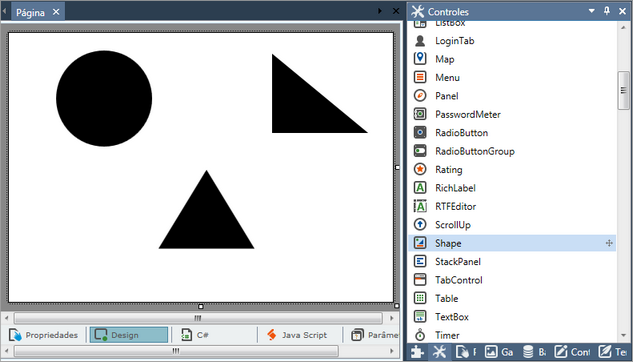Select the Table control icon
Screen dimensions: 633x362
pos(420,298)
